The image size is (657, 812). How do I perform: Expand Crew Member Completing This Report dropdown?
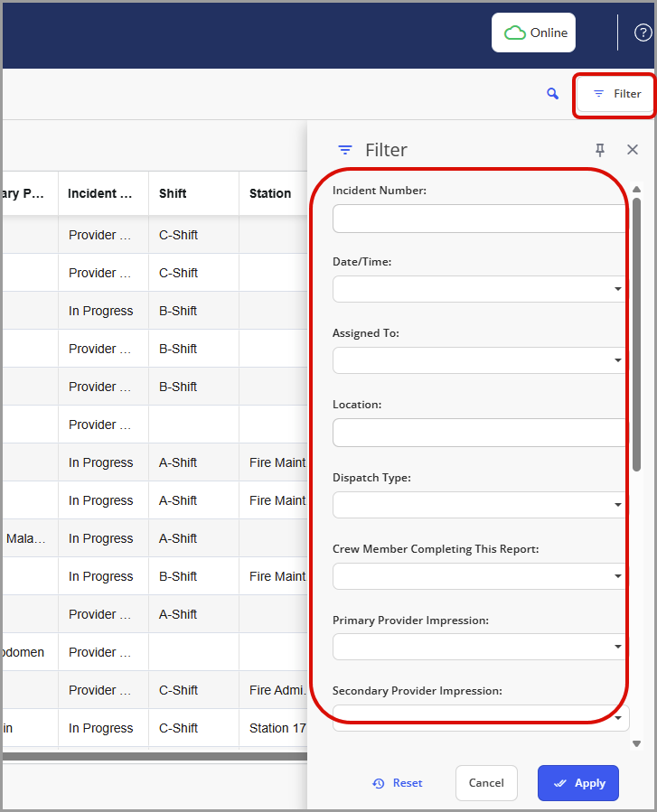tap(479, 576)
